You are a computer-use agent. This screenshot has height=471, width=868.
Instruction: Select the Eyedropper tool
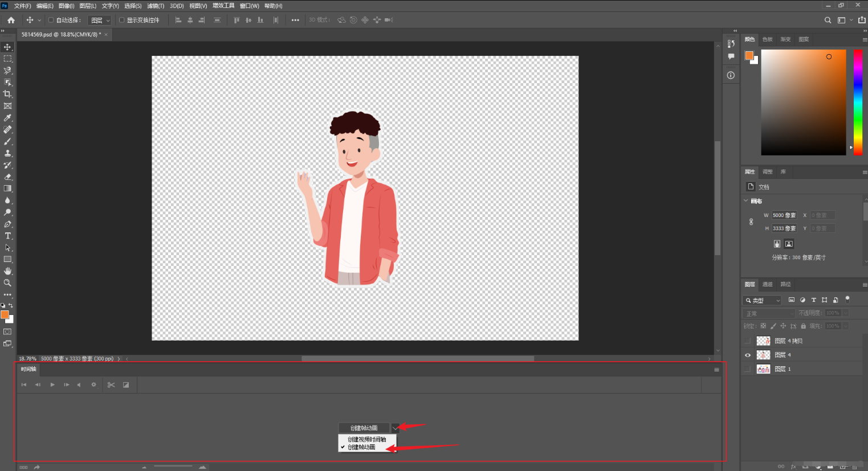[x=7, y=118]
